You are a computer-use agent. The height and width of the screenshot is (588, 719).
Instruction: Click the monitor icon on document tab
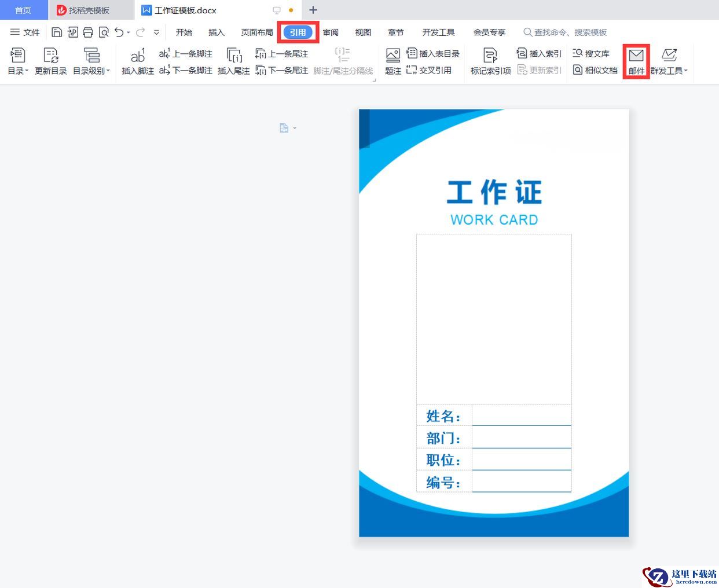277,10
